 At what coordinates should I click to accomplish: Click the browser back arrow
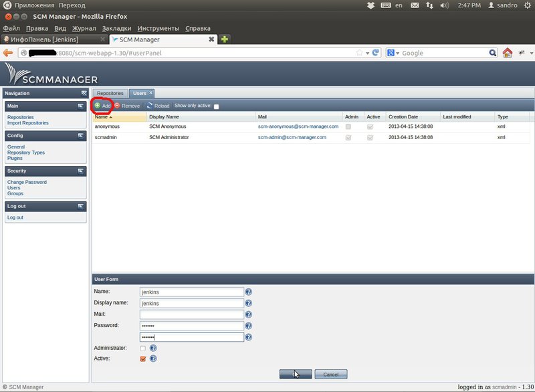(8, 53)
